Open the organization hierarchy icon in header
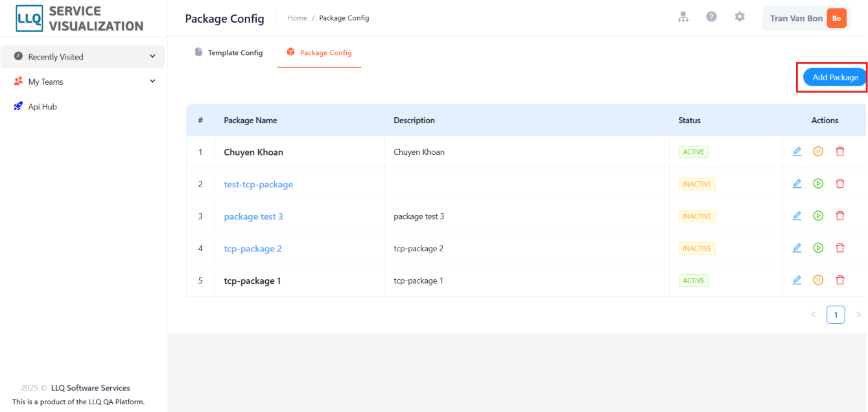 click(683, 17)
